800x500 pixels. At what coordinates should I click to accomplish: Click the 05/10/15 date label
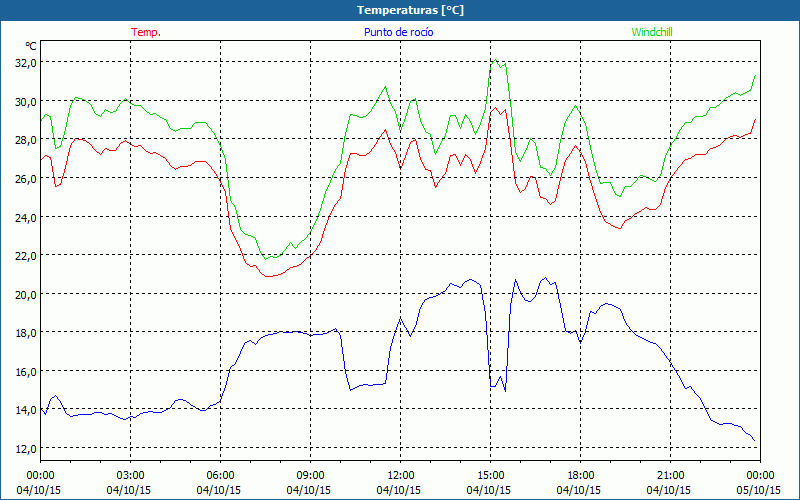pyautogui.click(x=759, y=490)
